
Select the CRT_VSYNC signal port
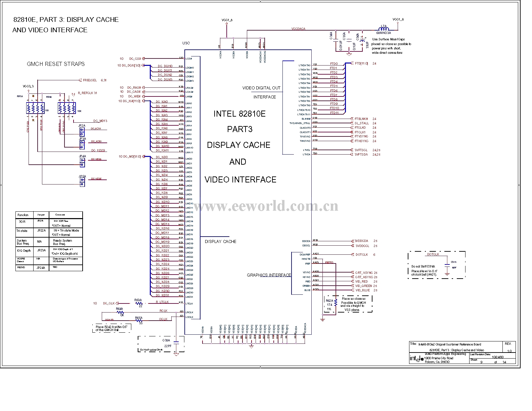point(362,273)
